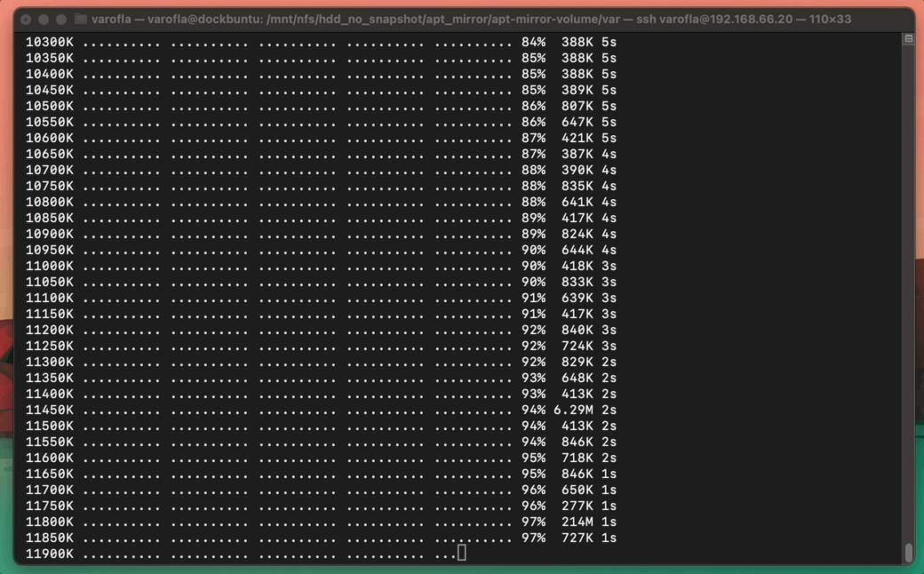Image resolution: width=924 pixels, height=574 pixels.
Task: Click the 11450K offset label
Action: pyautogui.click(x=50, y=410)
